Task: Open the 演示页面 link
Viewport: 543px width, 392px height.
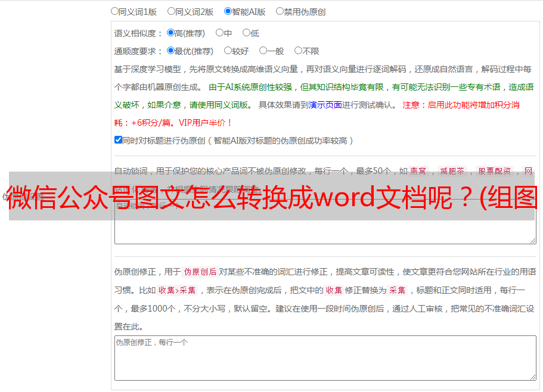Action: click(x=325, y=105)
